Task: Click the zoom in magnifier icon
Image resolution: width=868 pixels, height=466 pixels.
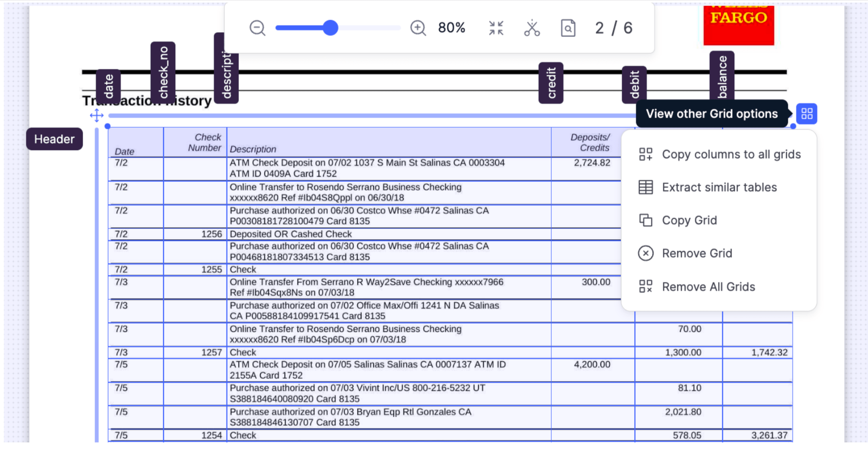Action: click(x=418, y=28)
